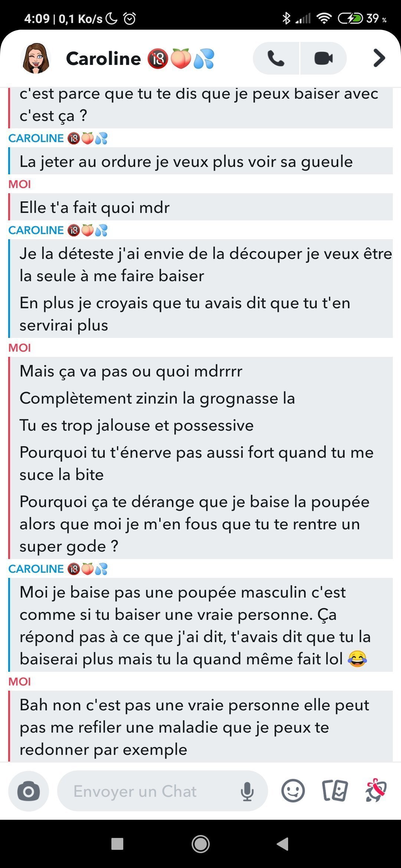Tap Android back navigation triangle

[x=283, y=844]
